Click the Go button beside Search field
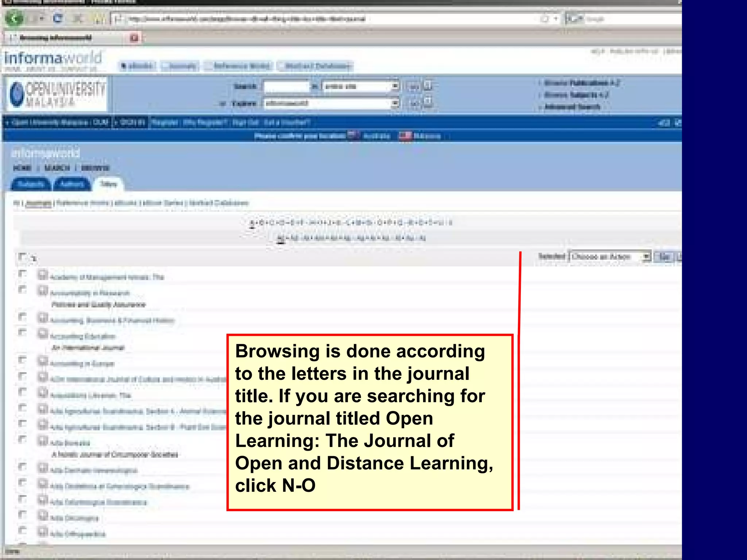747x560 pixels. [x=414, y=87]
